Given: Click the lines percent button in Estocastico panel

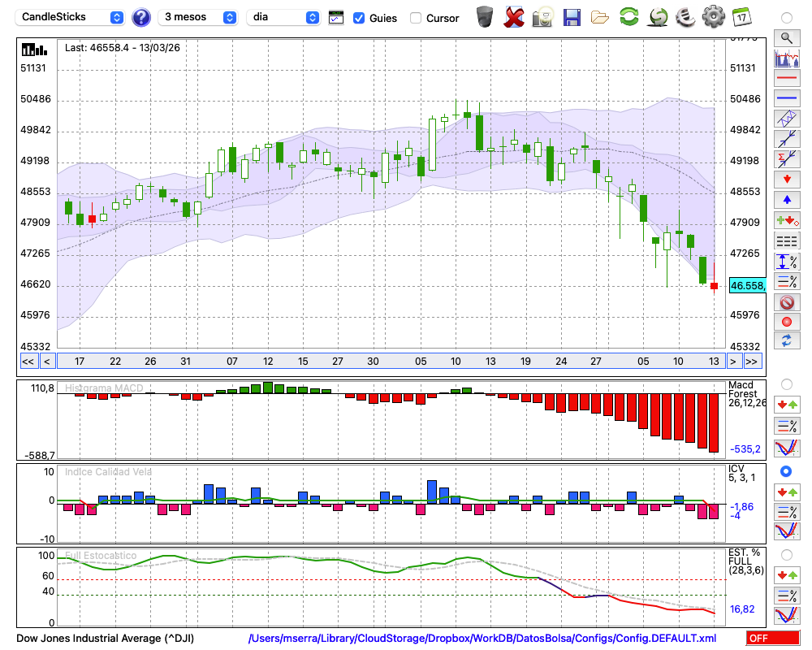Looking at the screenshot, I should (x=787, y=595).
